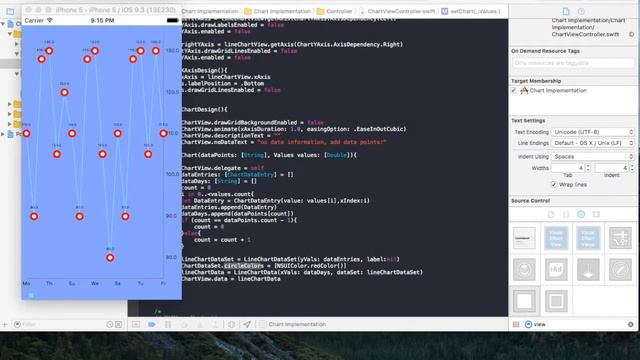Click the On Demand Resource Tags field
Screen dimensions: 640x360
(x=573, y=63)
